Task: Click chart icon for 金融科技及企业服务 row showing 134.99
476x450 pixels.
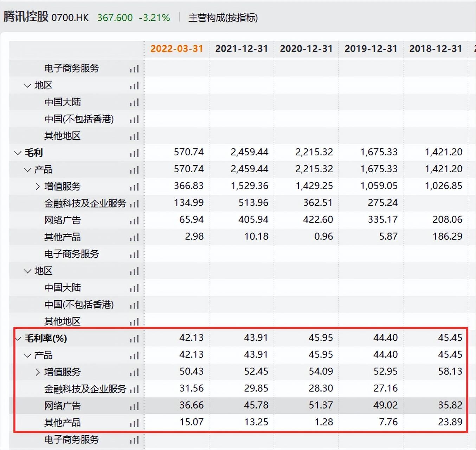Action: click(134, 204)
